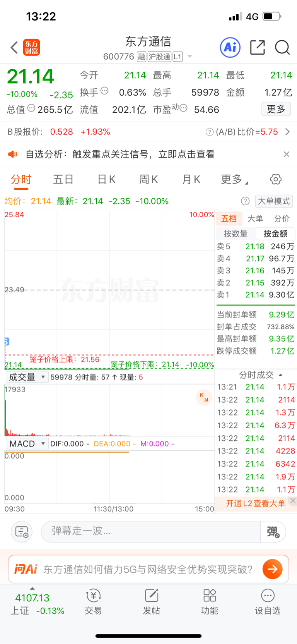Tap the 卖2 21.15 order row

click(x=256, y=283)
